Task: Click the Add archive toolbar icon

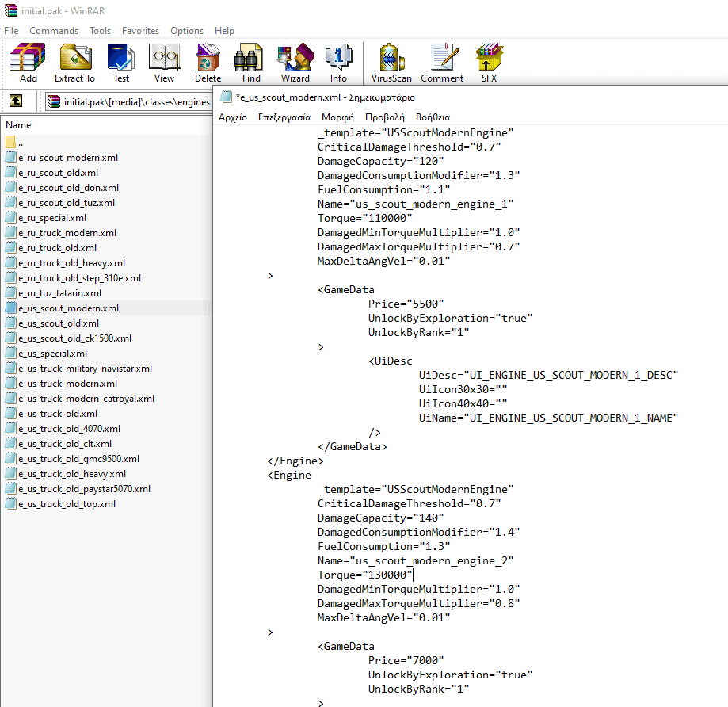Action: 28,62
